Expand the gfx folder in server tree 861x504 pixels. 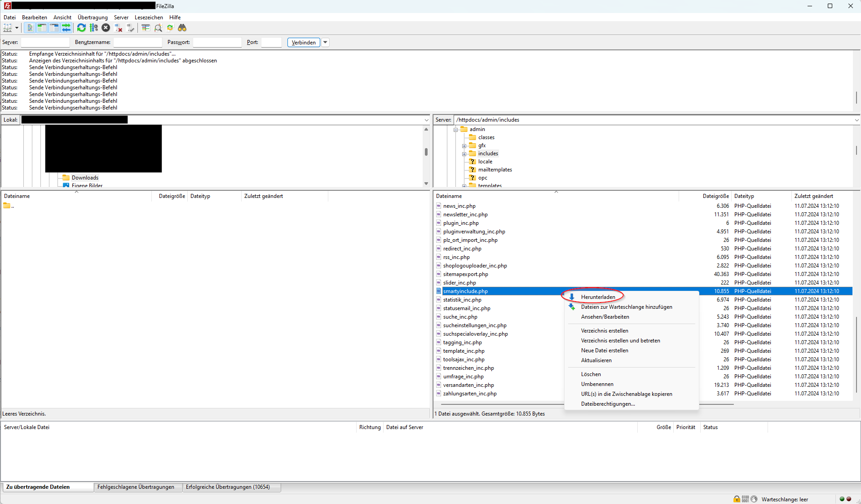point(464,146)
